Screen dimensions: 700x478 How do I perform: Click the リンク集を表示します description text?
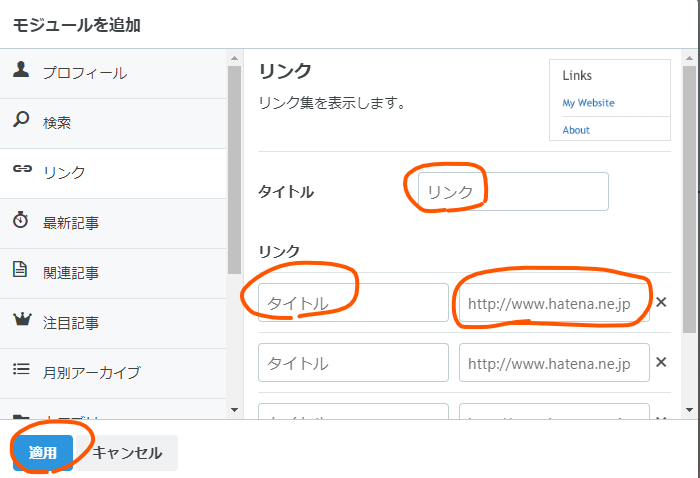click(332, 103)
